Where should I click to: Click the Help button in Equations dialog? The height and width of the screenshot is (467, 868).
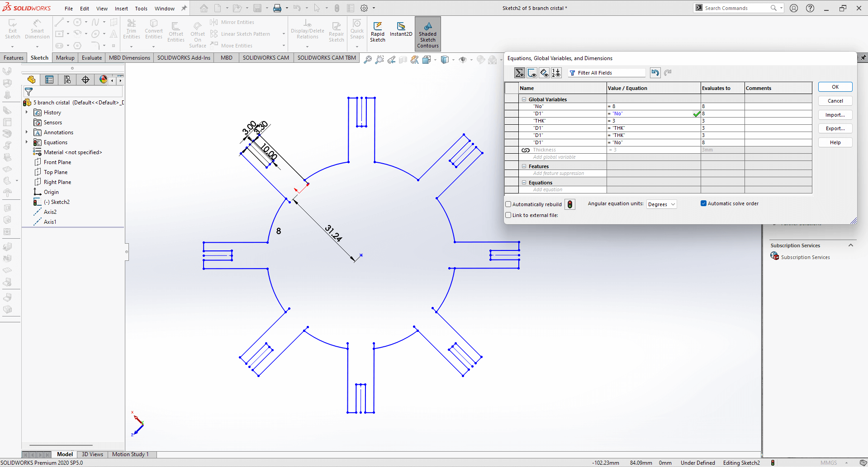[x=835, y=142]
